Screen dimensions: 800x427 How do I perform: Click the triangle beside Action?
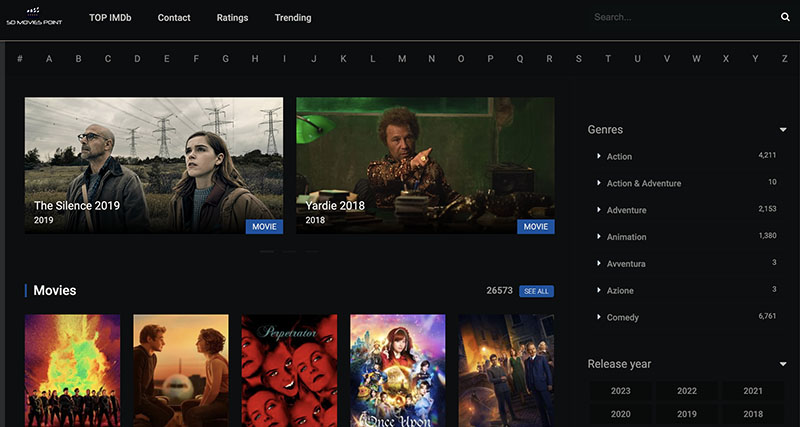[599, 156]
